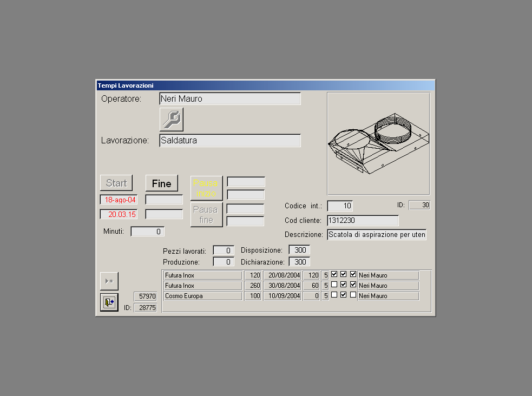
Task: Click the field showing 57970
Action: click(145, 296)
